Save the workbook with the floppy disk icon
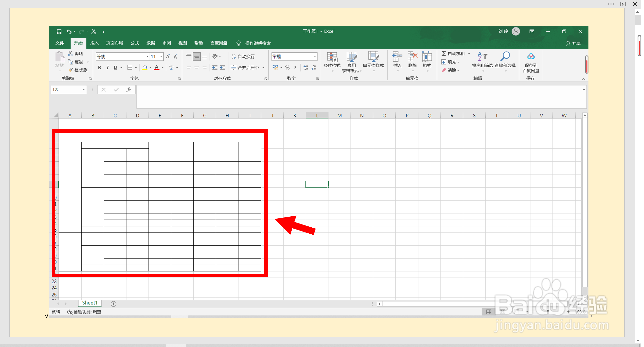 click(59, 32)
